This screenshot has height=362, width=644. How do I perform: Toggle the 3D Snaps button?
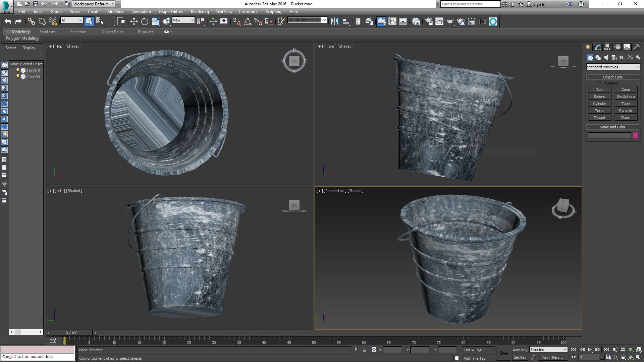237,21
